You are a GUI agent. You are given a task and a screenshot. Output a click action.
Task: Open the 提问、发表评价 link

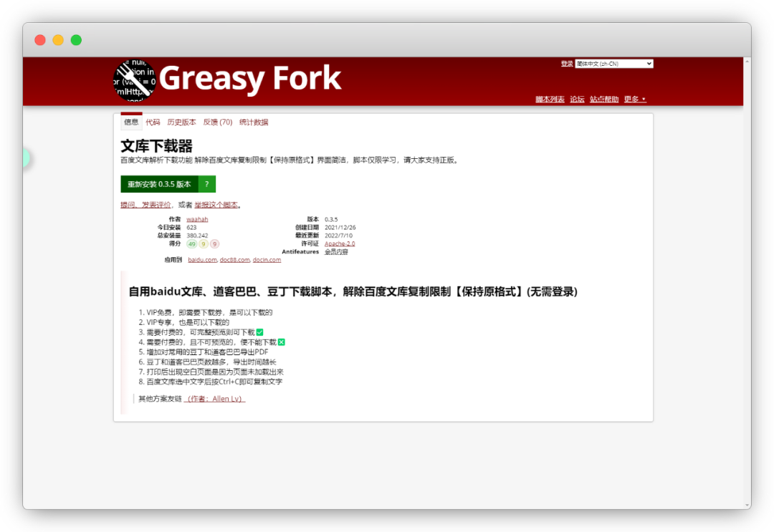pyautogui.click(x=145, y=205)
